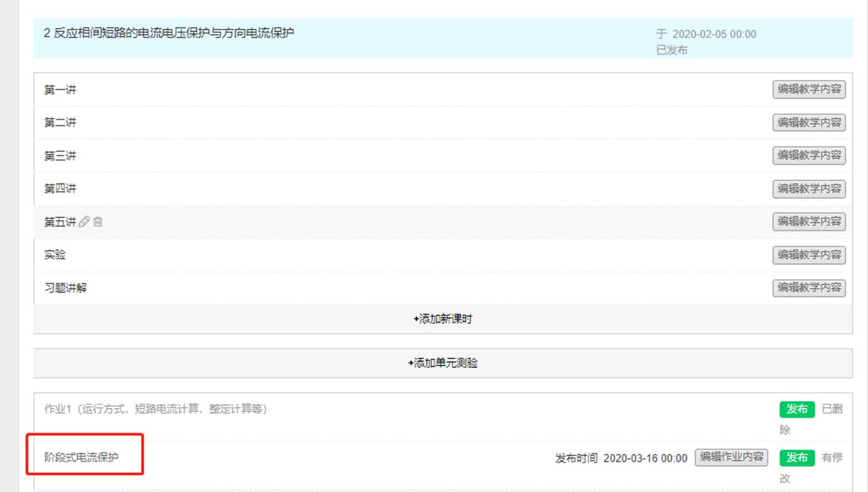Click the trash delete icon beside 第五讲
Screen dimensions: 868x492
tap(98, 222)
